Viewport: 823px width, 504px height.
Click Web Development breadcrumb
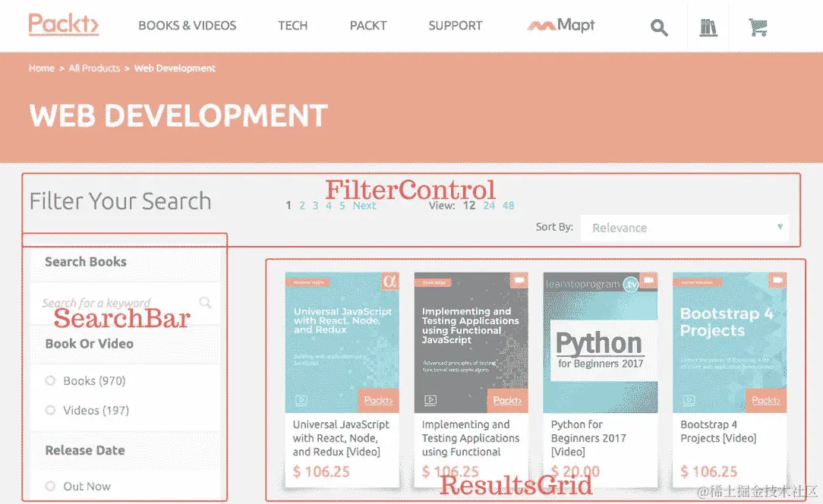click(x=175, y=68)
